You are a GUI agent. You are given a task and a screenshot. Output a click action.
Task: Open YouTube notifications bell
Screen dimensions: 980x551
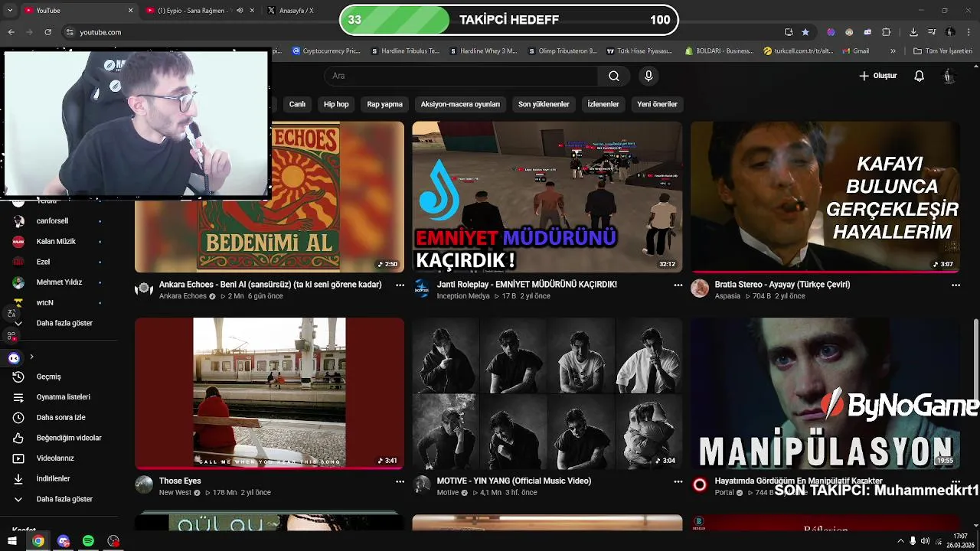point(919,76)
